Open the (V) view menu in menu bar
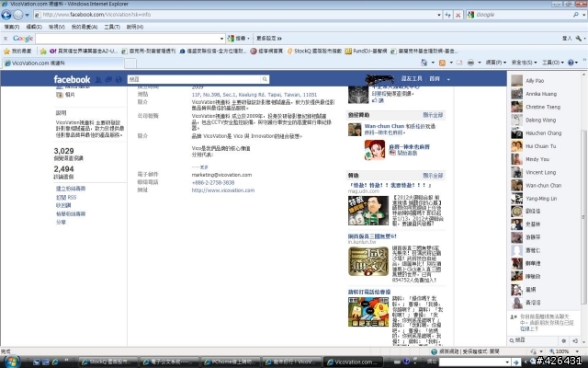The height and width of the screenshot is (368, 588). (x=57, y=27)
